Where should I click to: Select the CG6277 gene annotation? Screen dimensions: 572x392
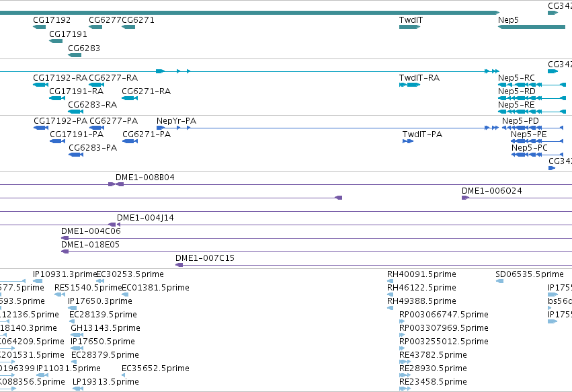click(95, 27)
